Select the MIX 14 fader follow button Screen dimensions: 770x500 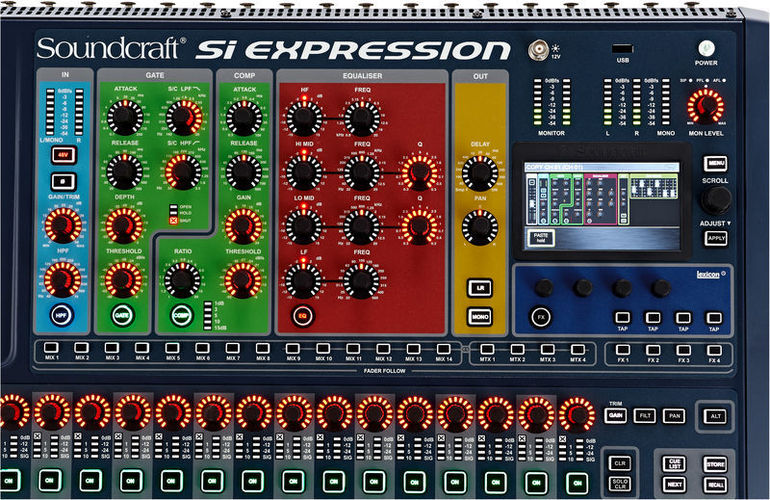tap(443, 349)
